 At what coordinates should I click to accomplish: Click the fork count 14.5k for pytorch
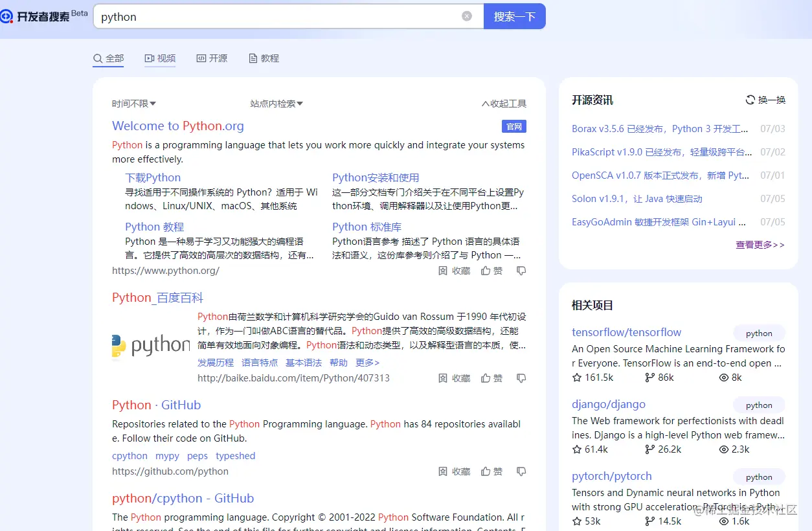(663, 521)
